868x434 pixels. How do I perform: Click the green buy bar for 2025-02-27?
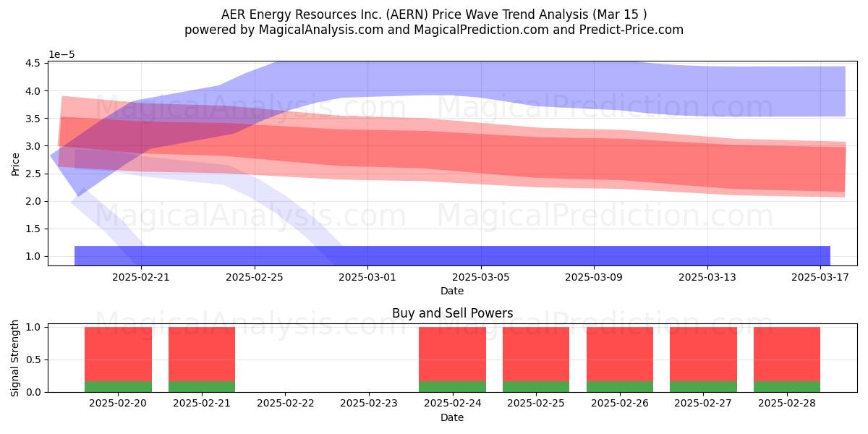703,386
